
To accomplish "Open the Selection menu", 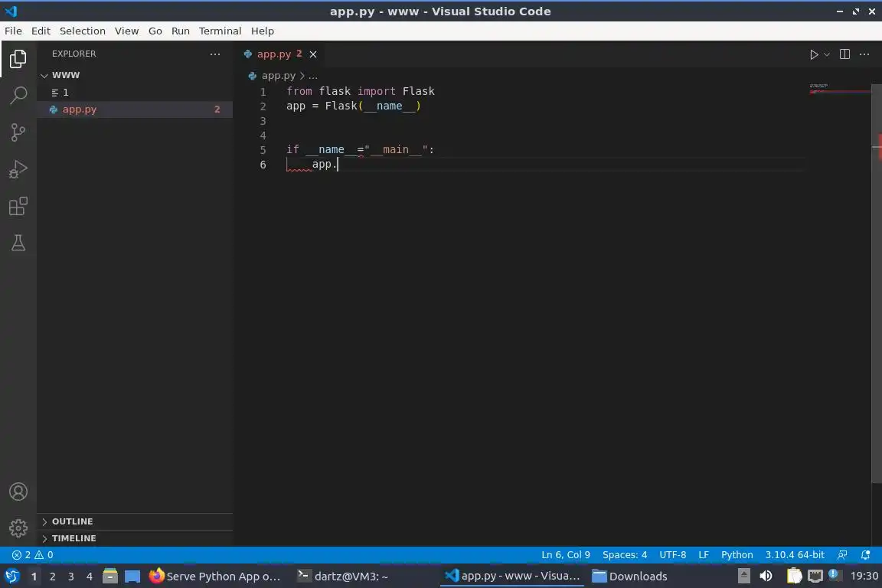I will pyautogui.click(x=82, y=31).
